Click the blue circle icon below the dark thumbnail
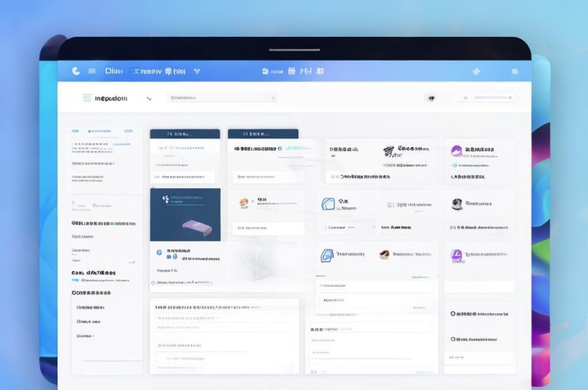This screenshot has width=588, height=390. click(159, 252)
